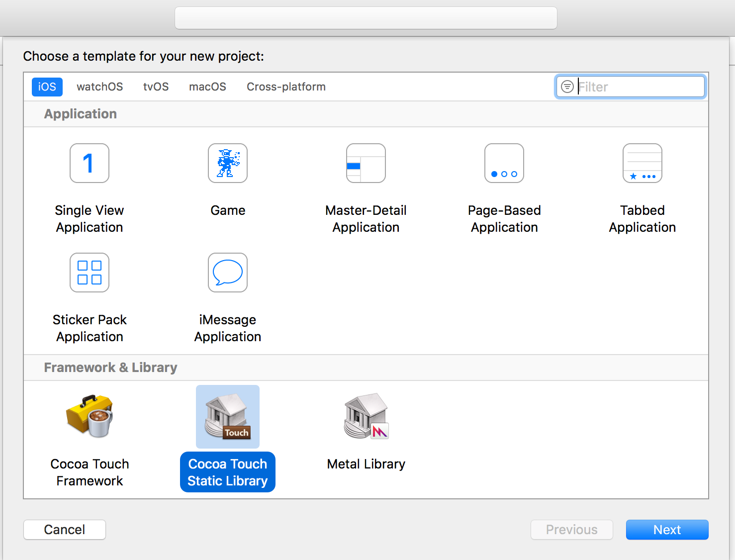Select the Single View Application template icon

click(90, 163)
